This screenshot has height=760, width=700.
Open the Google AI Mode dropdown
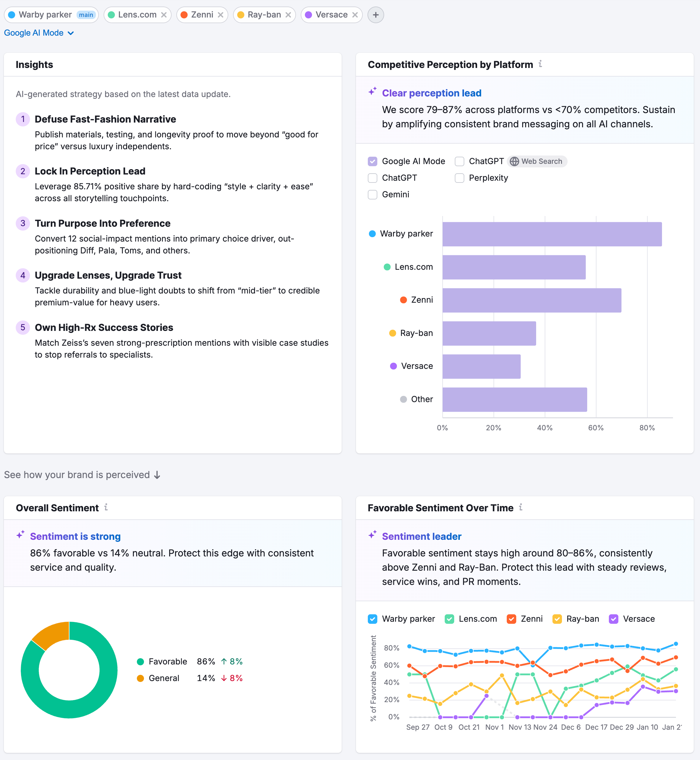pyautogui.click(x=39, y=33)
